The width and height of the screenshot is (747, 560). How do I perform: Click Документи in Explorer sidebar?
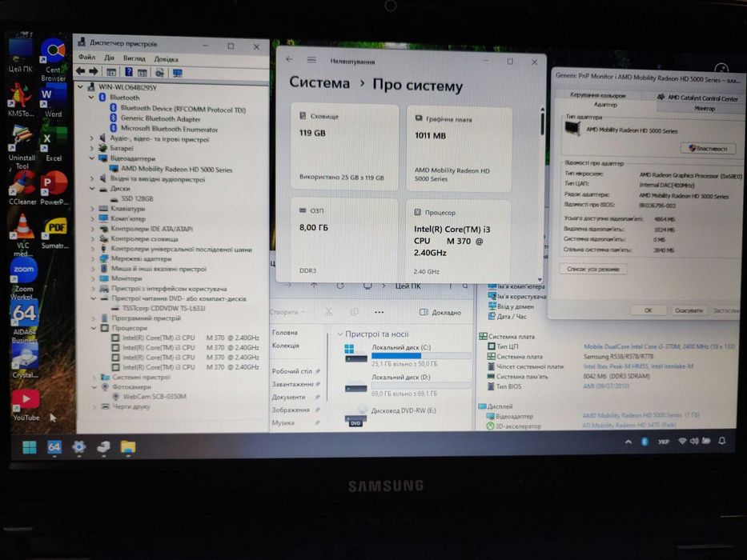pos(289,397)
